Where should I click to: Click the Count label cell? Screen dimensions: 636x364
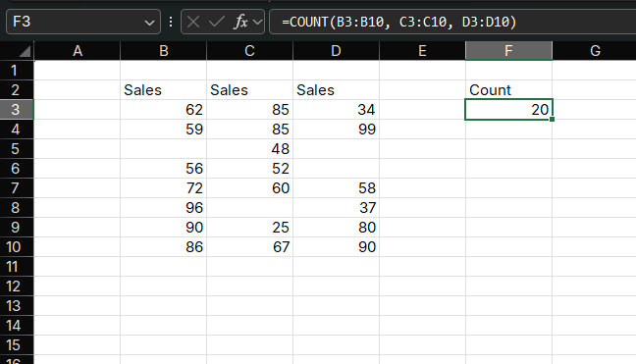tap(508, 90)
